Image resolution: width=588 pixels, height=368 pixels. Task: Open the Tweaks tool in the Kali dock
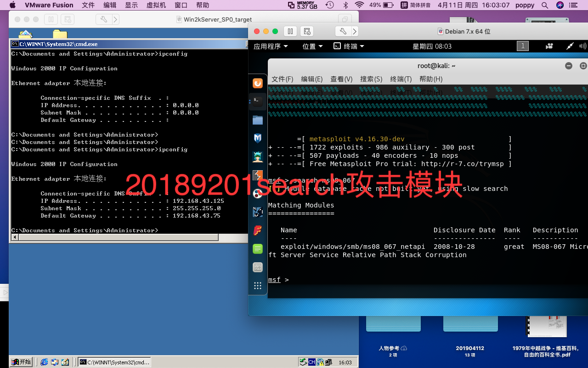[258, 267]
